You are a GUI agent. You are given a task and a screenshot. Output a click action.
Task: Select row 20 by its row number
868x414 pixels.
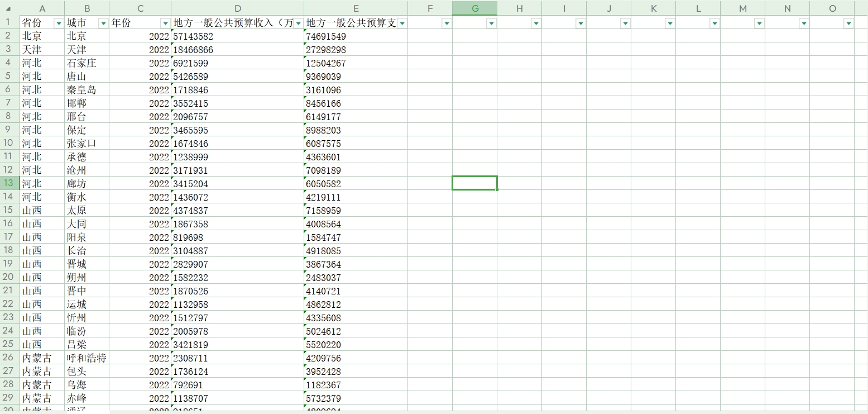tap(9, 277)
